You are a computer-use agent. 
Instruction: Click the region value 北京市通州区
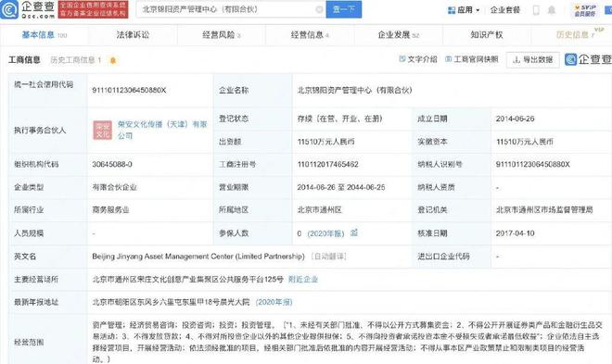(319, 210)
